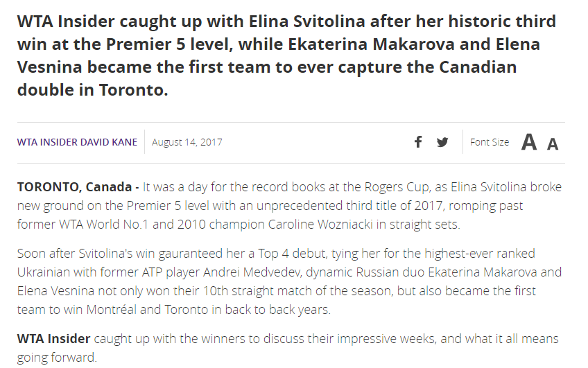Viewport: 588px width, 368px height.
Task: Click the phrase Top 4 debut
Action: click(292, 254)
